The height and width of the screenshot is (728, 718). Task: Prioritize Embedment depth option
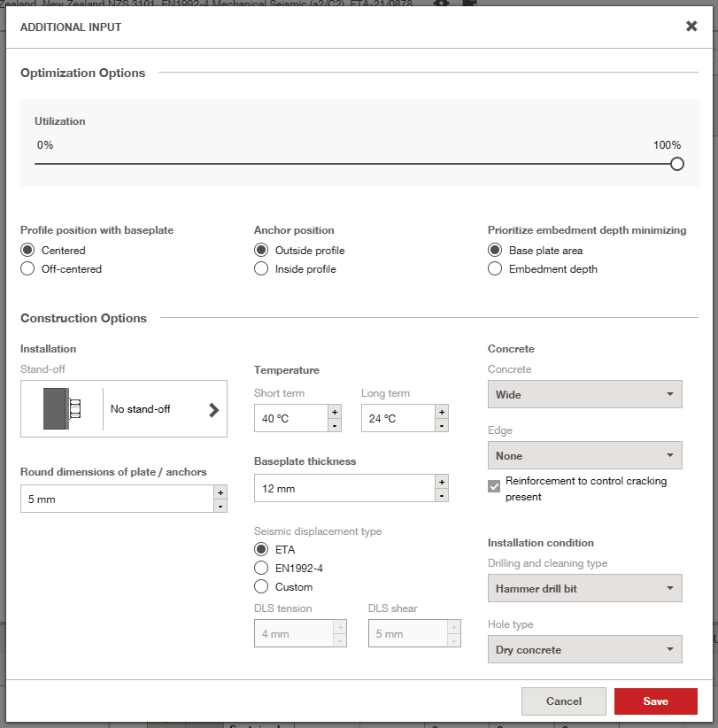pos(495,269)
